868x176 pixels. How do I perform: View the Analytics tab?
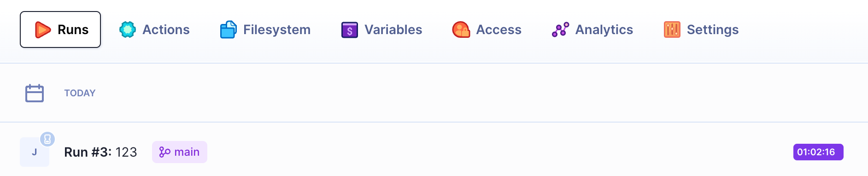pyautogui.click(x=592, y=29)
